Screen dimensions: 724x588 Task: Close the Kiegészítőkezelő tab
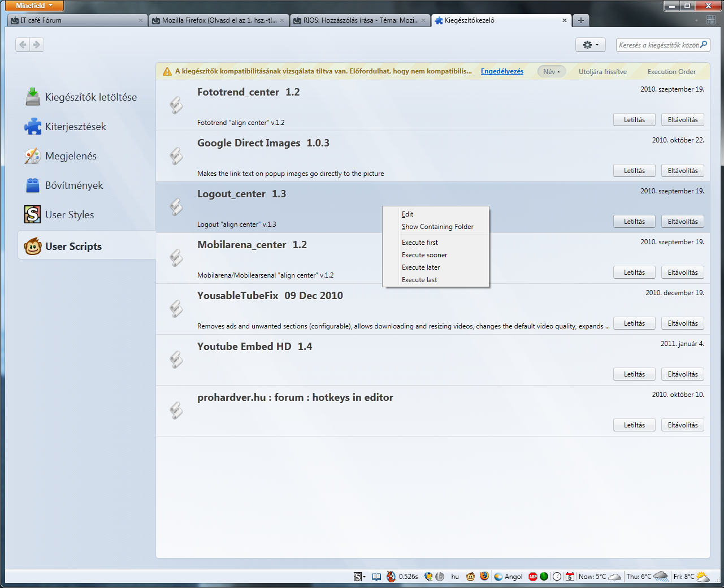click(564, 20)
